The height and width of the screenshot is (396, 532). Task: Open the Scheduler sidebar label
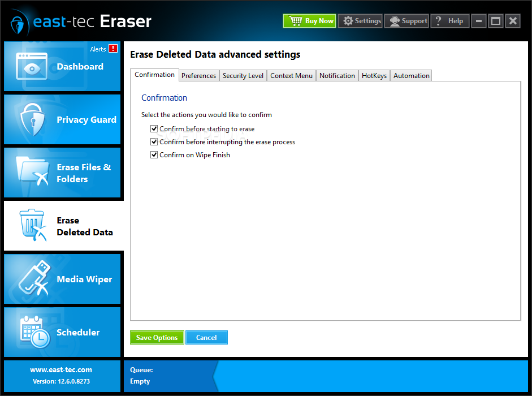click(x=78, y=332)
